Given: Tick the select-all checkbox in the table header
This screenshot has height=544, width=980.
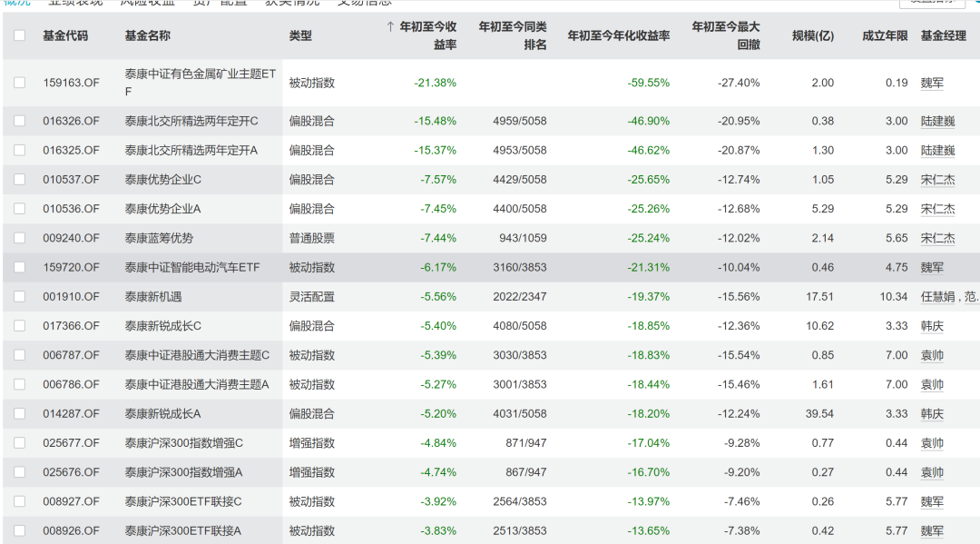Looking at the screenshot, I should click(x=19, y=35).
